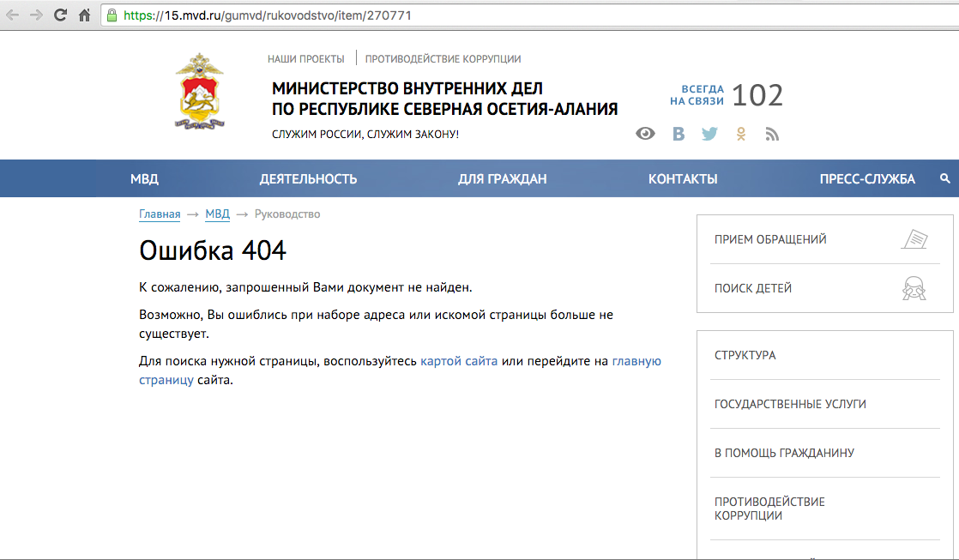This screenshot has width=959, height=560.
Task: Click the browser reload button
Action: click(60, 15)
